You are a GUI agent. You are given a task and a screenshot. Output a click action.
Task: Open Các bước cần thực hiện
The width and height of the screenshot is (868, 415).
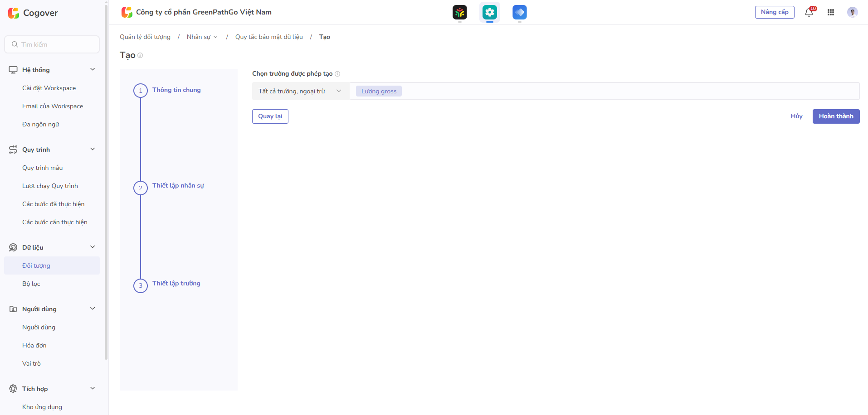(x=55, y=222)
